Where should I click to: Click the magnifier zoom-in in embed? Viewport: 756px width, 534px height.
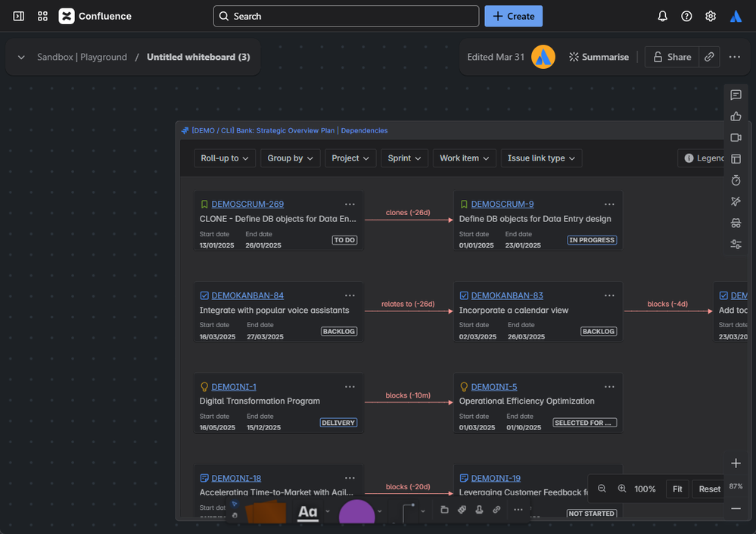coord(622,489)
